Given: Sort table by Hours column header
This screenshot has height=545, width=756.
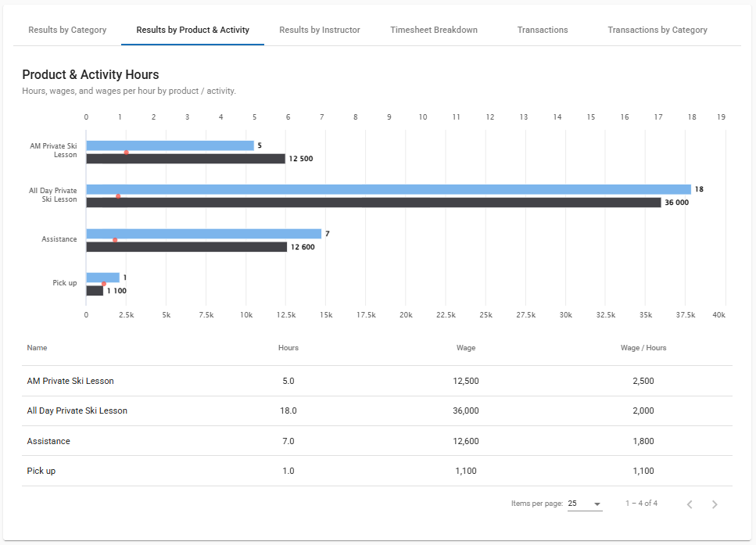Looking at the screenshot, I should click(x=288, y=348).
